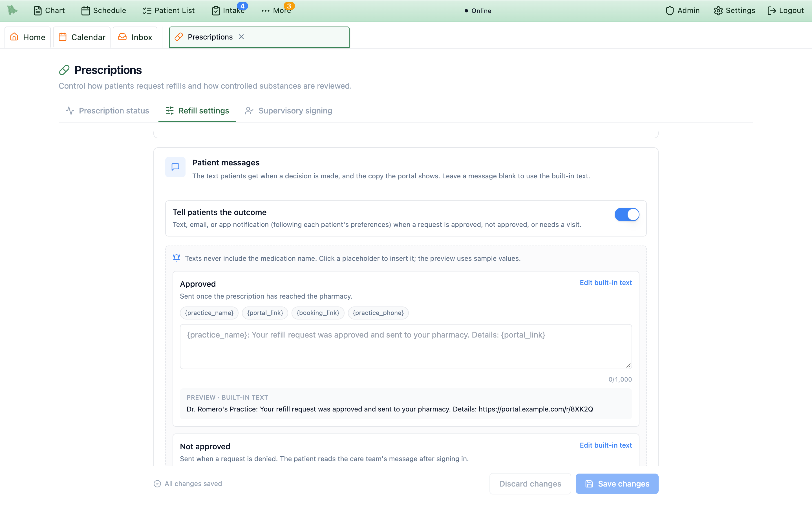The height and width of the screenshot is (508, 812).
Task: Close the Prescriptions tab
Action: (241, 37)
